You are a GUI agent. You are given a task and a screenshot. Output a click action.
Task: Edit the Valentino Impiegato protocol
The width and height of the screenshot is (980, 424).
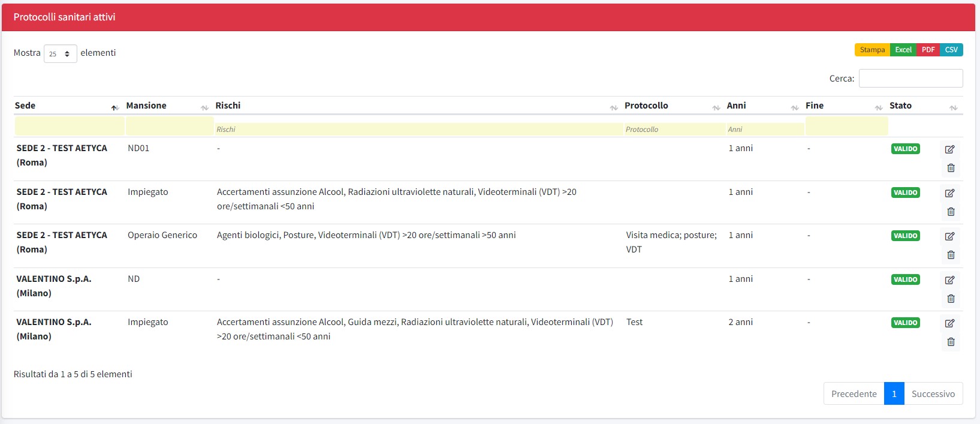[949, 323]
